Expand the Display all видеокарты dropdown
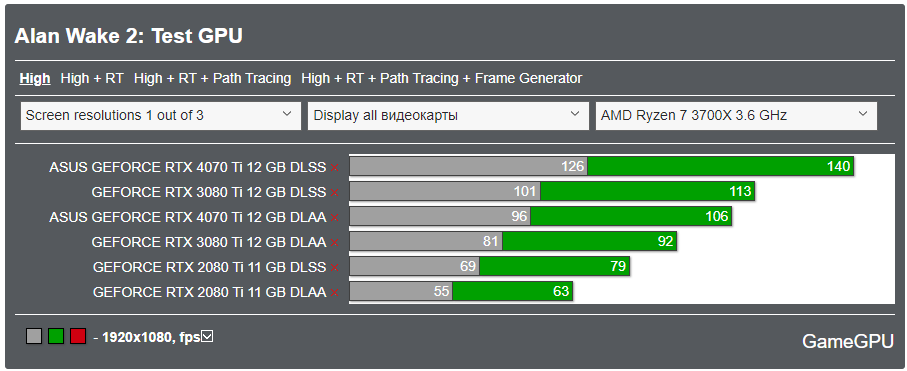This screenshot has height=371, width=907. point(448,116)
